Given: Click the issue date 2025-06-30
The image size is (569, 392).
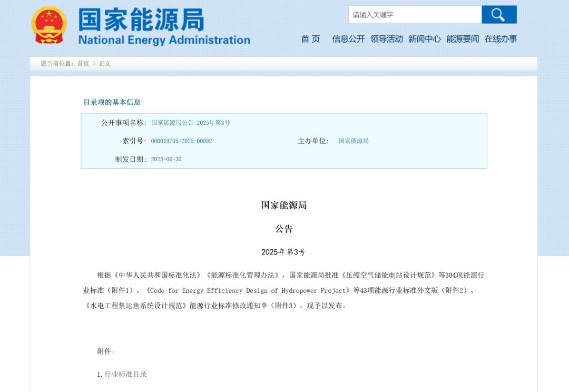Looking at the screenshot, I should [x=166, y=159].
